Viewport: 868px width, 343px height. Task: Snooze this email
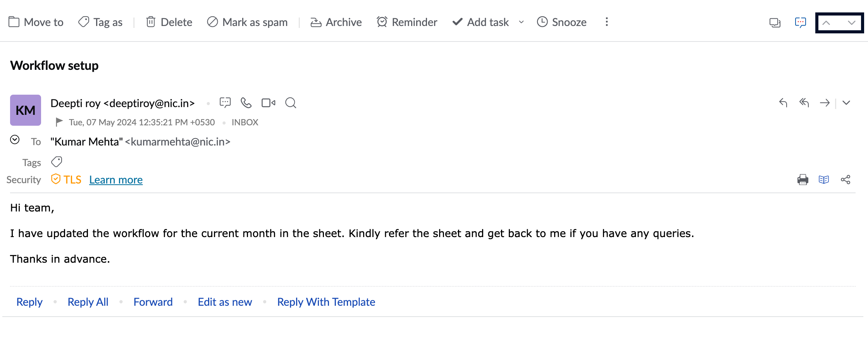(561, 22)
